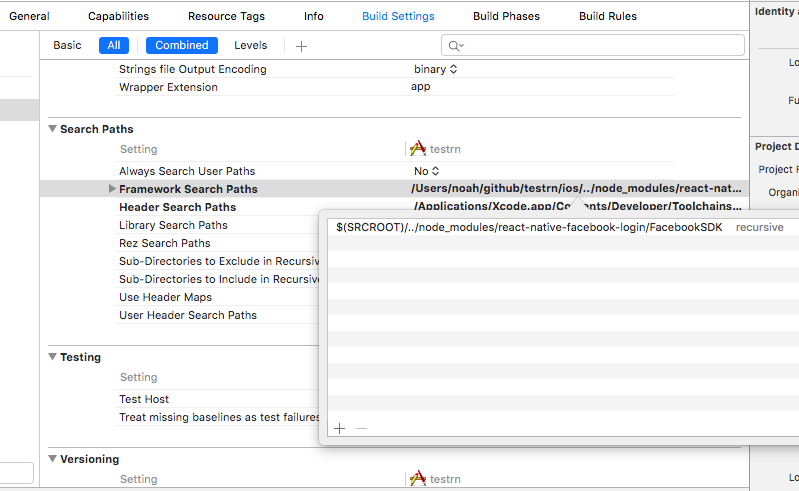
Task: Open the Always Search User Paths dropdown
Action: 427,171
